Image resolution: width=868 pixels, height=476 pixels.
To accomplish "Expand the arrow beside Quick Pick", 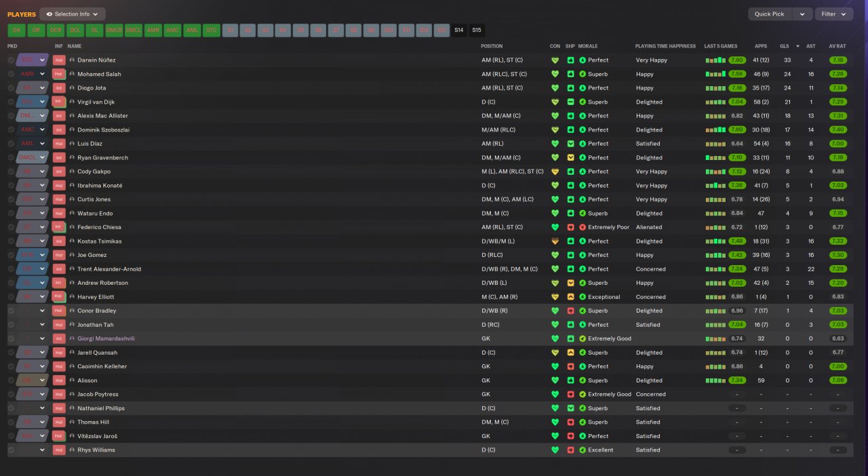I will 802,14.
